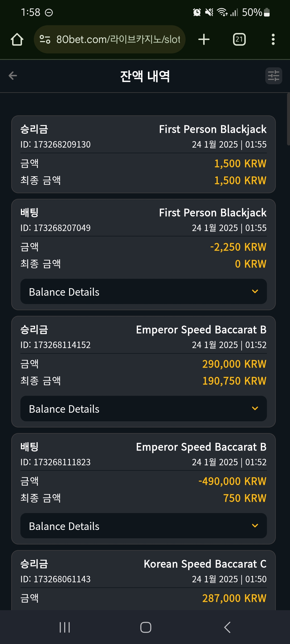This screenshot has height=644, width=290.
Task: Open a new tab with plus icon
Action: tap(204, 39)
